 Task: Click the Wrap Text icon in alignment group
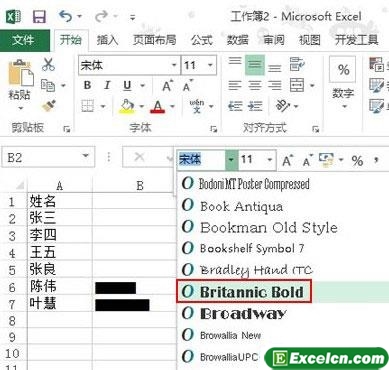click(x=296, y=64)
